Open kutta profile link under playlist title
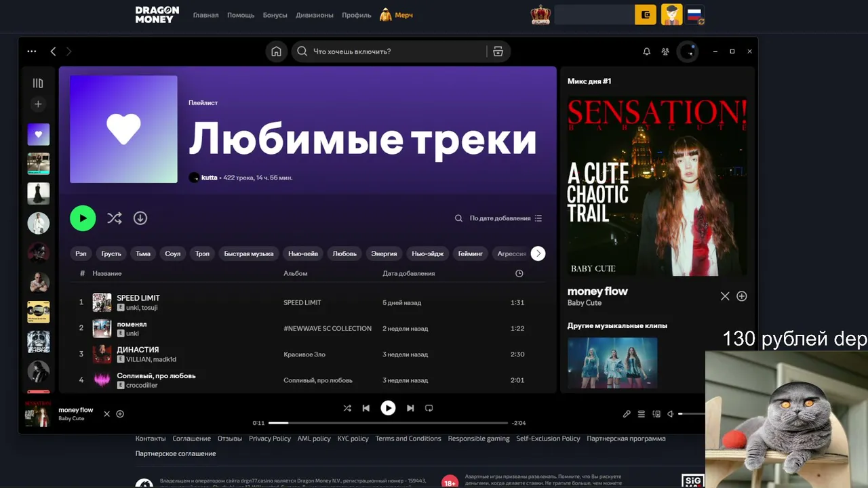Image resolution: width=868 pixels, height=488 pixels. click(x=209, y=178)
